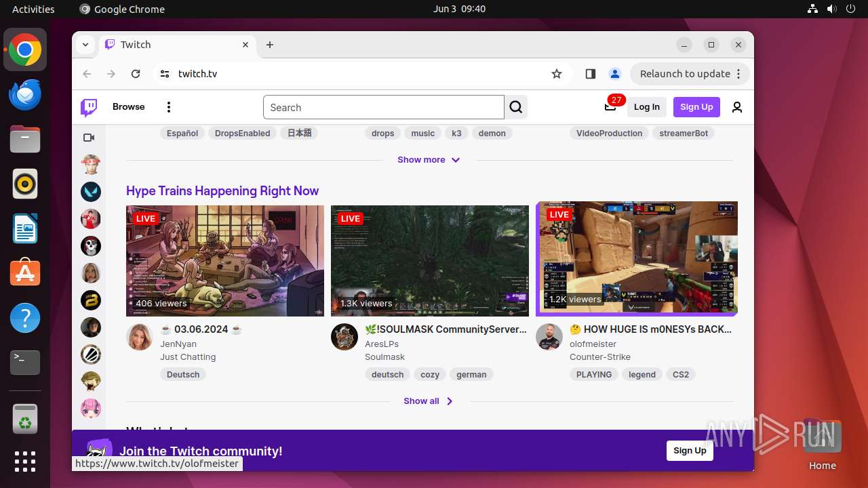
Task: Open the Soulmask category link
Action: 384,357
